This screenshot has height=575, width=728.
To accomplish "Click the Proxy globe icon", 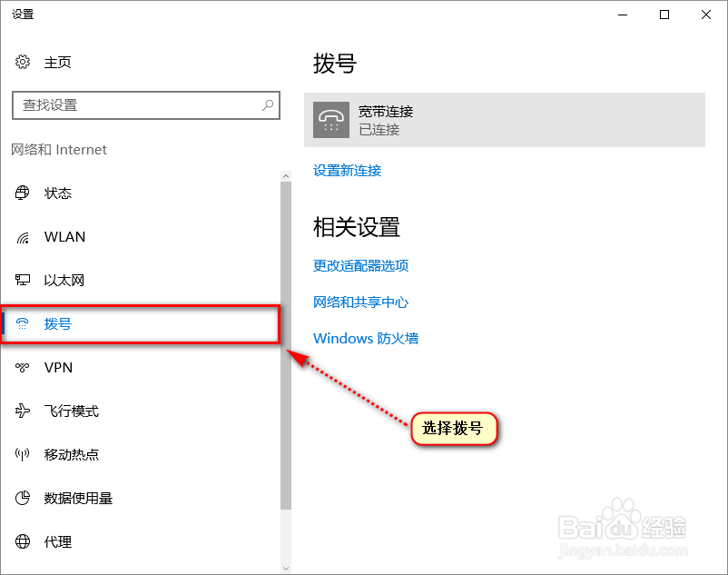I will pyautogui.click(x=23, y=541).
